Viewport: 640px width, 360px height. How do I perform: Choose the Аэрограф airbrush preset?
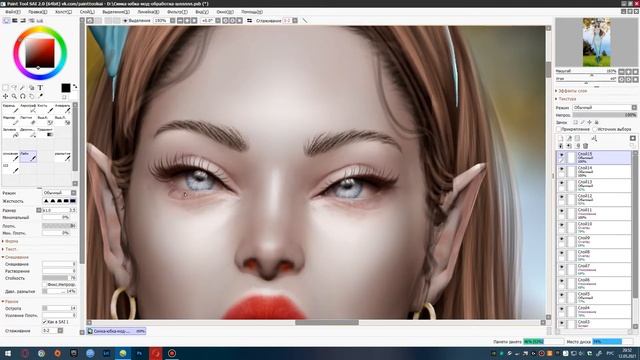tap(28, 109)
